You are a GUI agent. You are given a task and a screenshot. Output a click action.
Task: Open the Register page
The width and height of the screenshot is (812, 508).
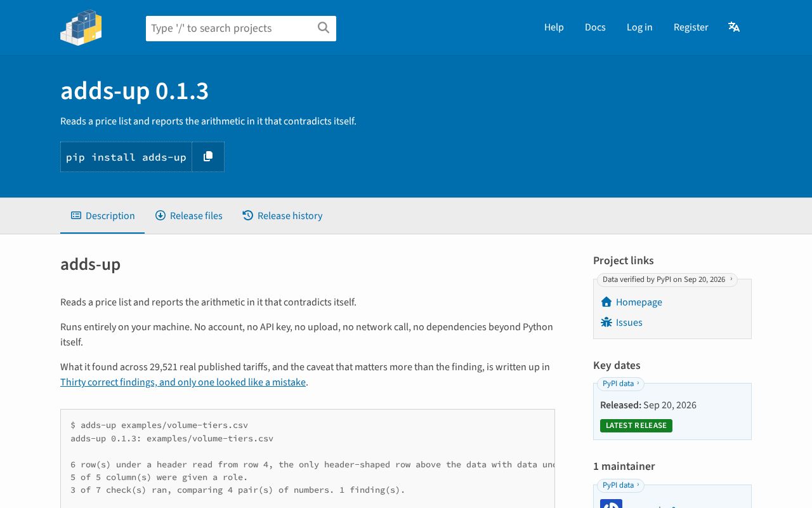point(691,27)
